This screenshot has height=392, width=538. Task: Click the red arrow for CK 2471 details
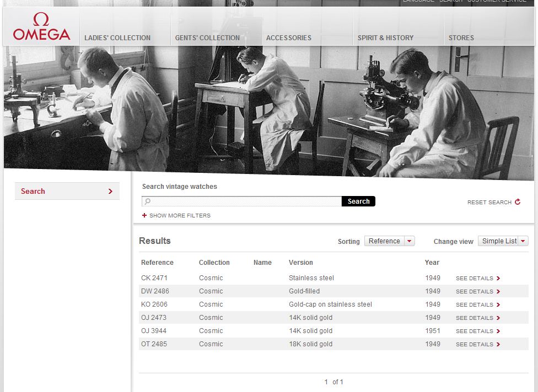(498, 279)
